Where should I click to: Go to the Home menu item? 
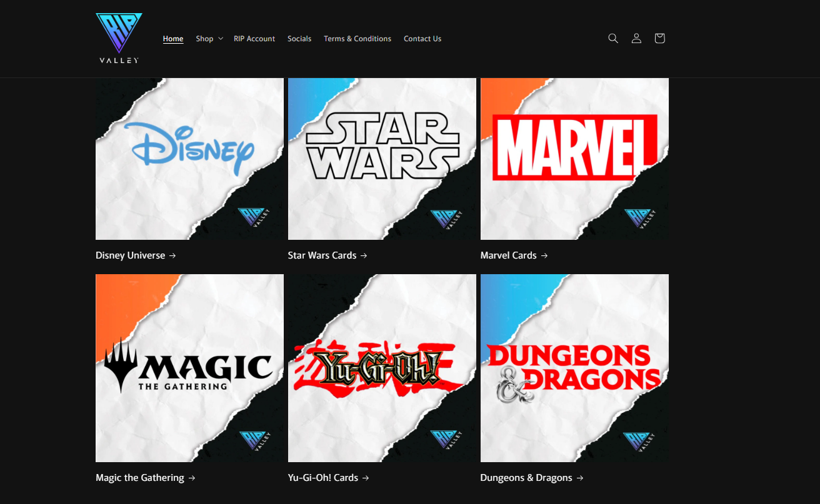[x=173, y=39]
